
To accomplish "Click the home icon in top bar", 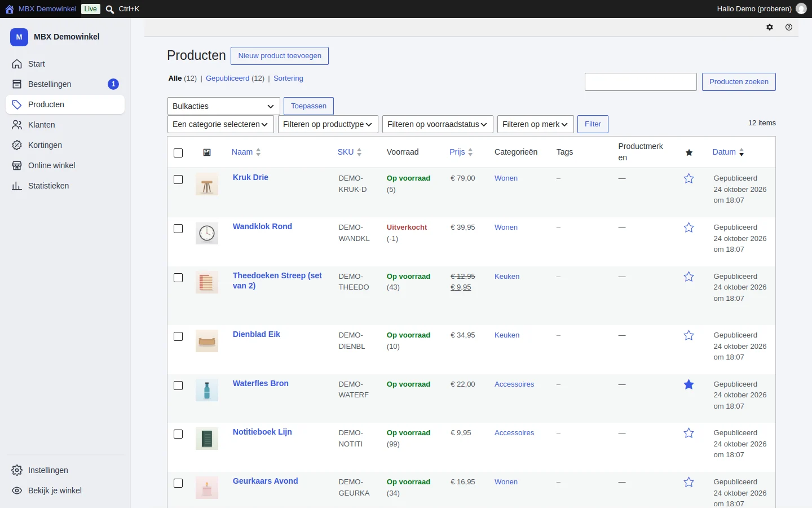I will tap(9, 9).
